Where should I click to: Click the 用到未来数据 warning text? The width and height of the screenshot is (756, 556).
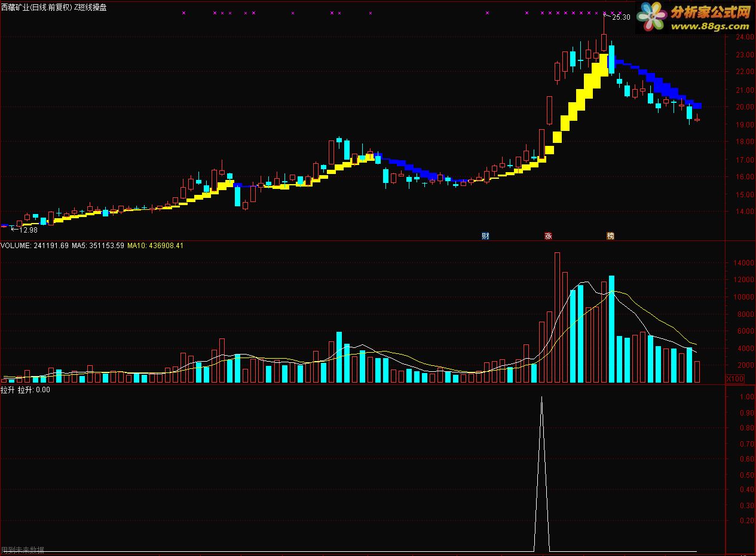coord(23,550)
